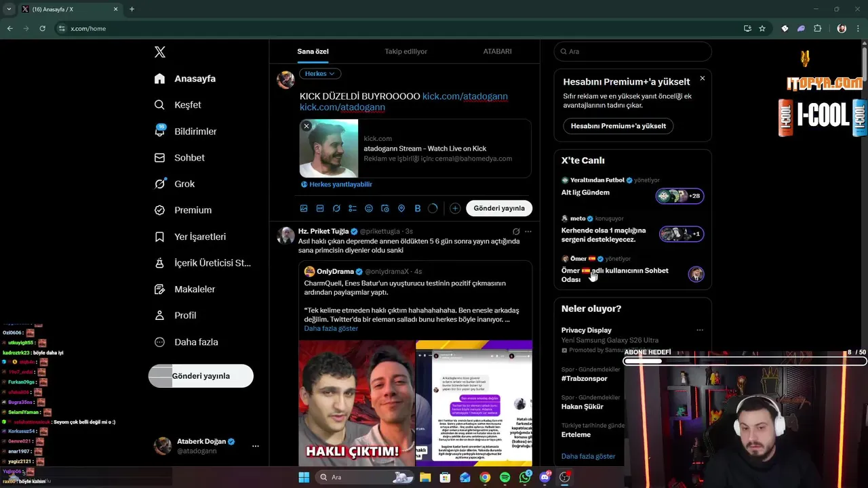Open Spotify from the taskbar
The height and width of the screenshot is (488, 868).
[x=505, y=477]
